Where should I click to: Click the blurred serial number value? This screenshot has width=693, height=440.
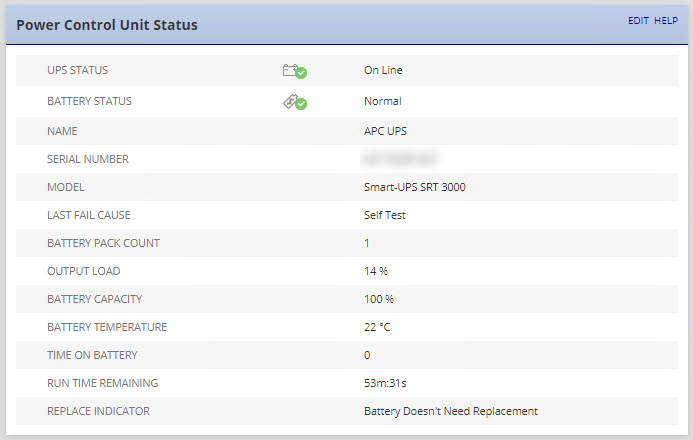point(400,159)
